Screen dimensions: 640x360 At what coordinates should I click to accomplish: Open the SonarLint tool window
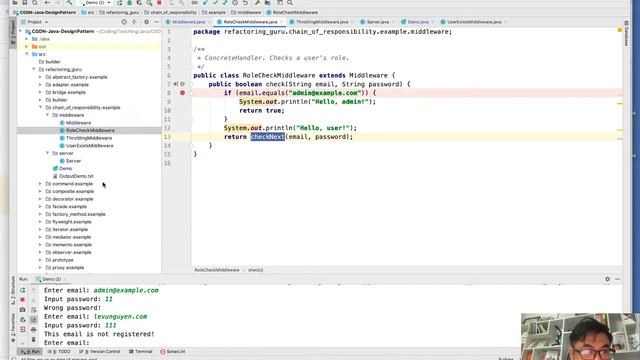[173, 351]
